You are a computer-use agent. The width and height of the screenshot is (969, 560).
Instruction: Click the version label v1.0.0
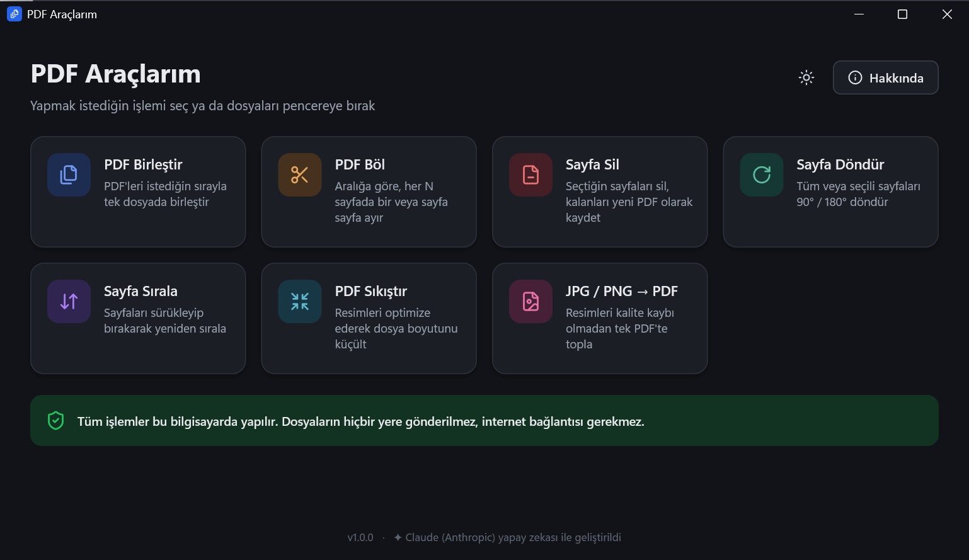point(360,537)
